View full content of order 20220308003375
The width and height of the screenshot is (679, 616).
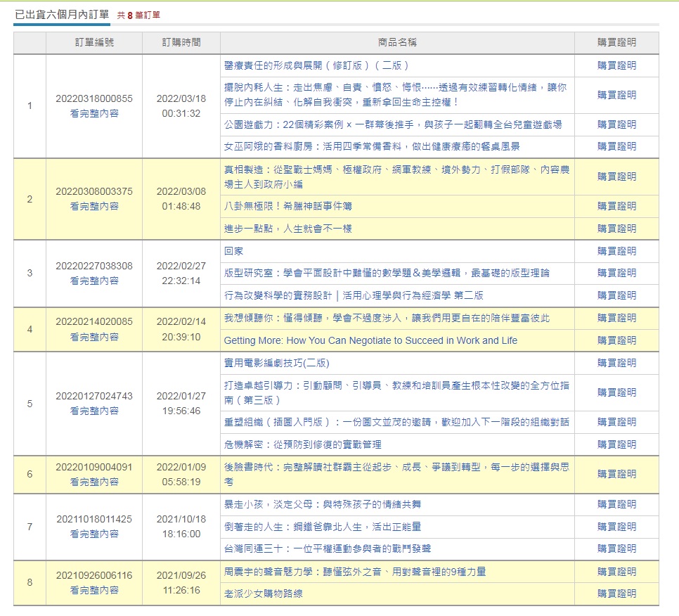(94, 206)
